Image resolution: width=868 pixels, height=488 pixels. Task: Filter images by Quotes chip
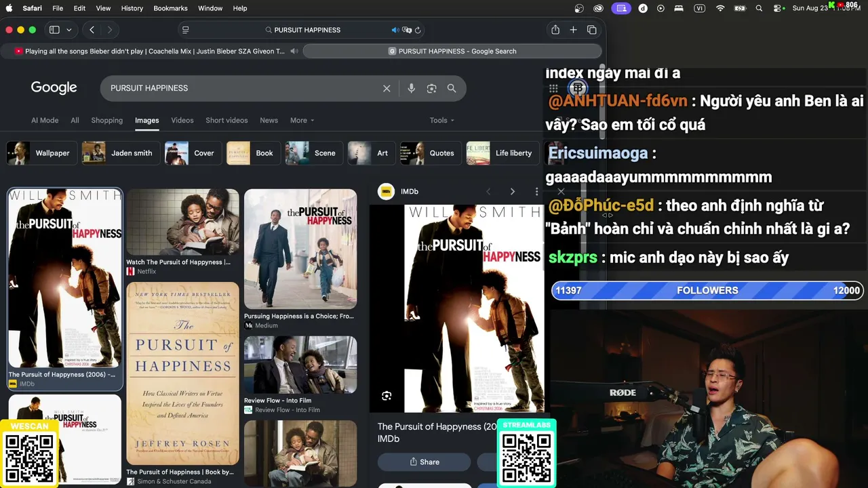(430, 153)
